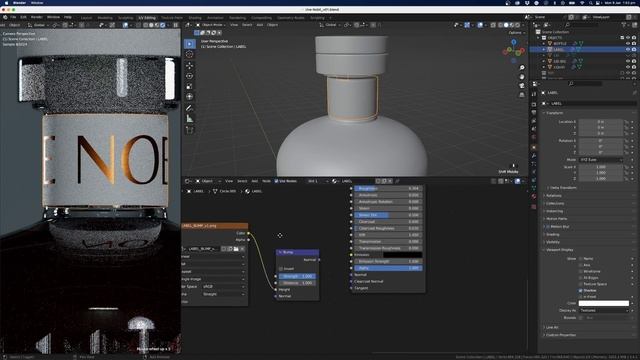Collapse the Viewport Display panel

pyautogui.click(x=558, y=249)
